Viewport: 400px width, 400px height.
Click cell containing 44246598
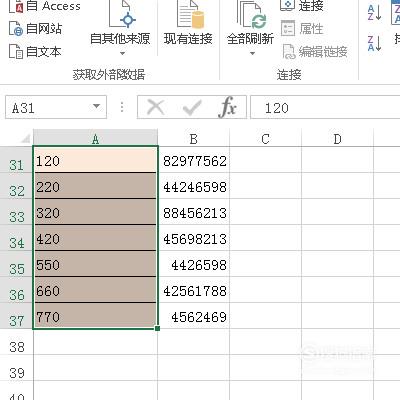(194, 186)
